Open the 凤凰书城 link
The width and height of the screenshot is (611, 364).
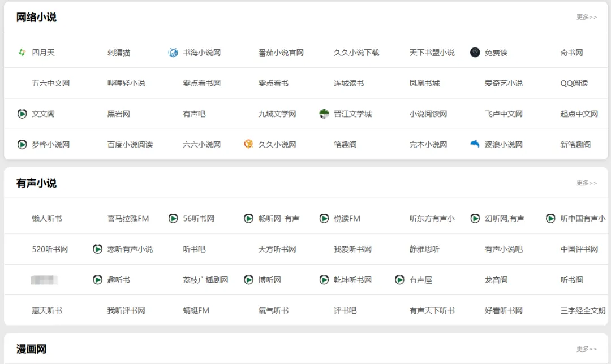coord(425,83)
